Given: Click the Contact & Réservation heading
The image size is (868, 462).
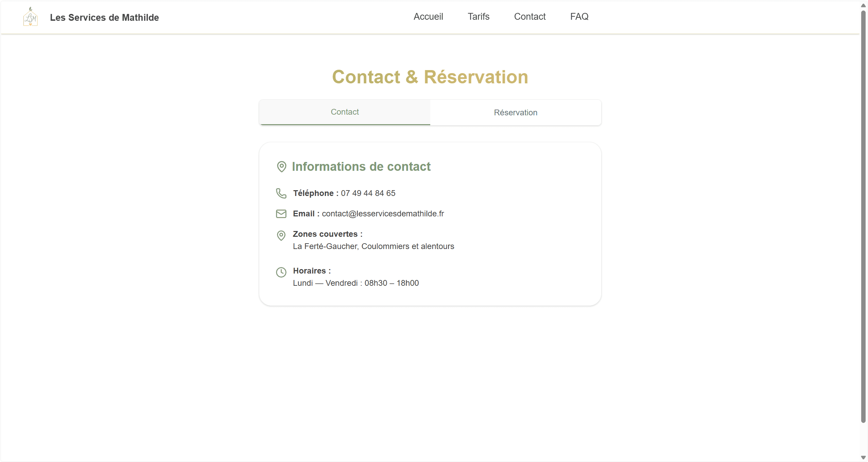Looking at the screenshot, I should (x=430, y=77).
